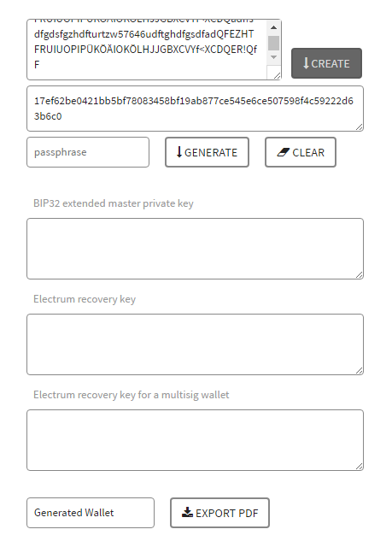The height and width of the screenshot is (547, 392).
Task: Click the down-arrow icon on GENERATE
Action: (x=179, y=152)
